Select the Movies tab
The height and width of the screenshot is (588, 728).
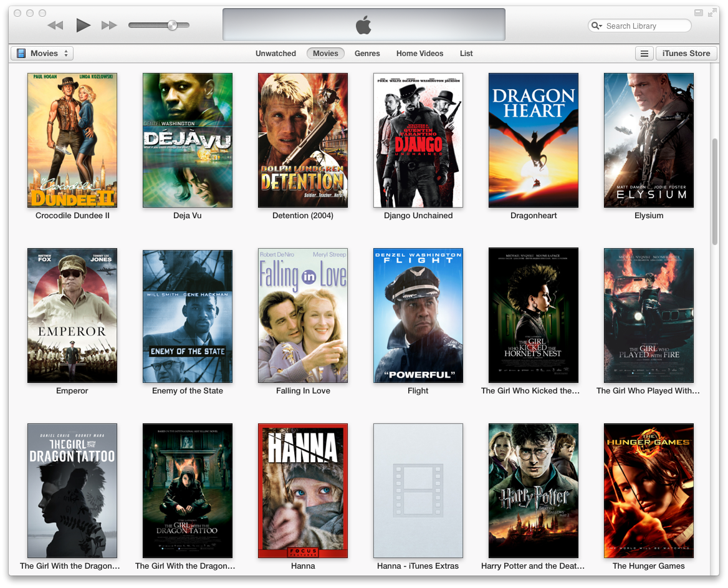coord(325,54)
